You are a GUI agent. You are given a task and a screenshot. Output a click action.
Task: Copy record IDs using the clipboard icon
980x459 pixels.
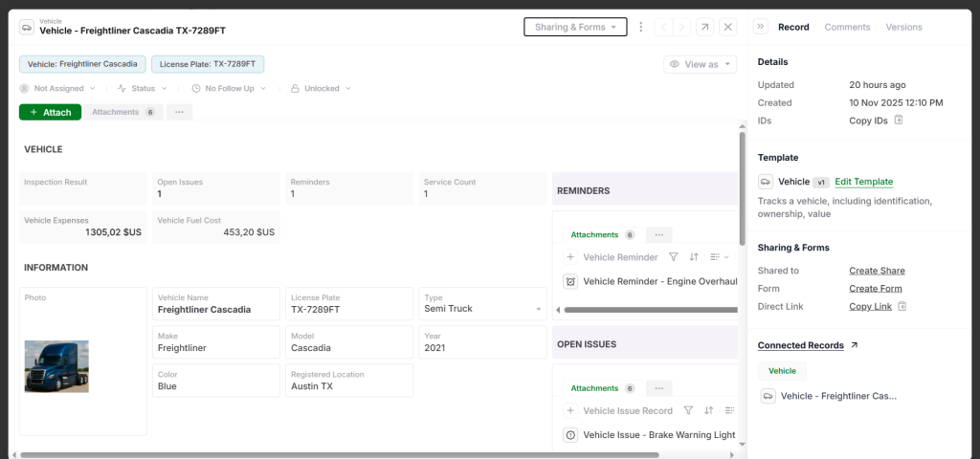tap(899, 120)
